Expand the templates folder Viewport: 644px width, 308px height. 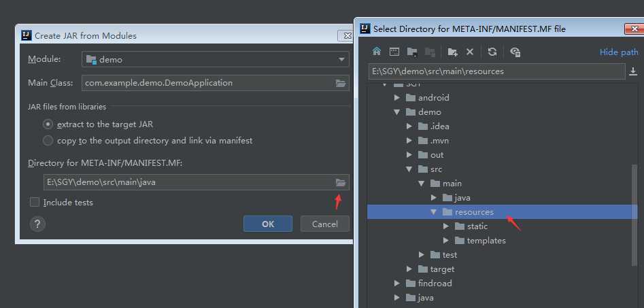[x=446, y=241]
